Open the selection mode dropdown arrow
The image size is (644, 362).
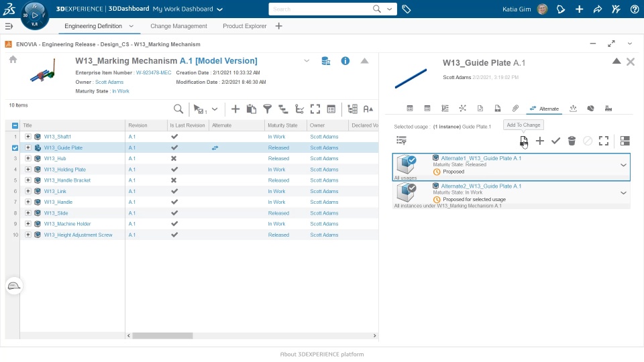215,109
